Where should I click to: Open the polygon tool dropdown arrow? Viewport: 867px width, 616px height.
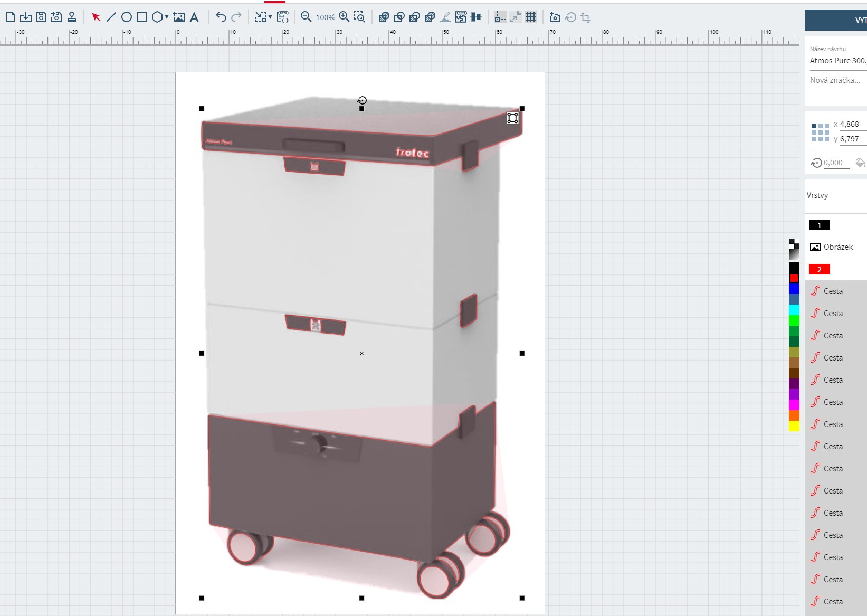click(x=167, y=17)
